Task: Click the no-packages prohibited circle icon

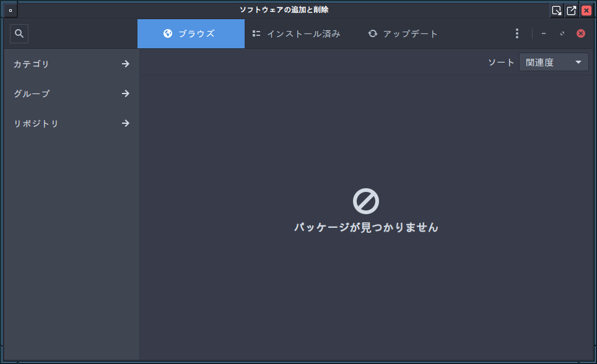Action: (x=366, y=201)
